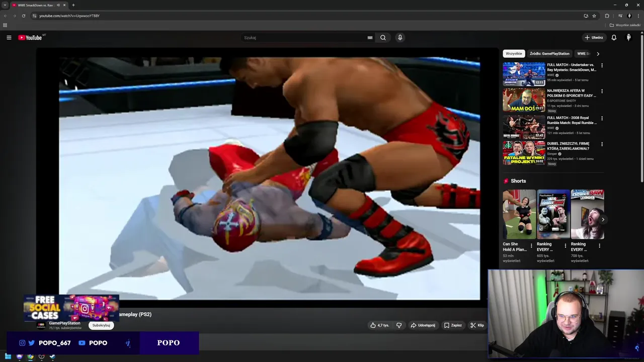Open the on-screen keyboard icon in search
The height and width of the screenshot is (362, 644).
[370, 38]
